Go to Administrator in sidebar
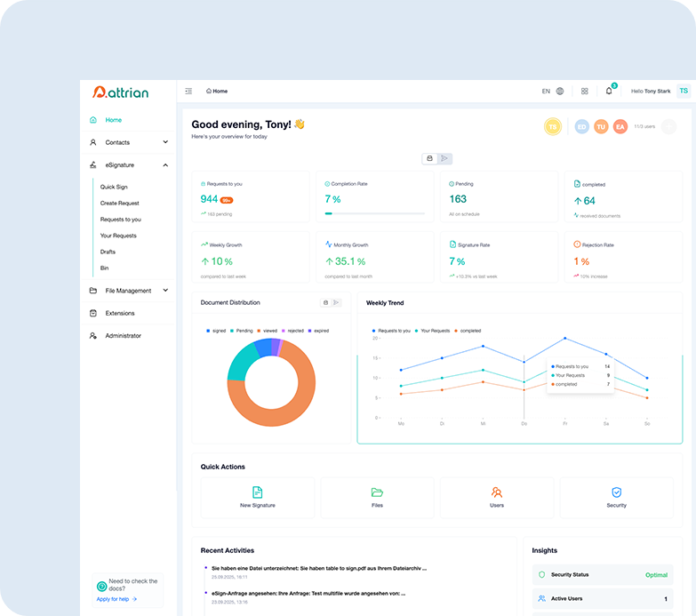This screenshot has height=616, width=696. 123,336
